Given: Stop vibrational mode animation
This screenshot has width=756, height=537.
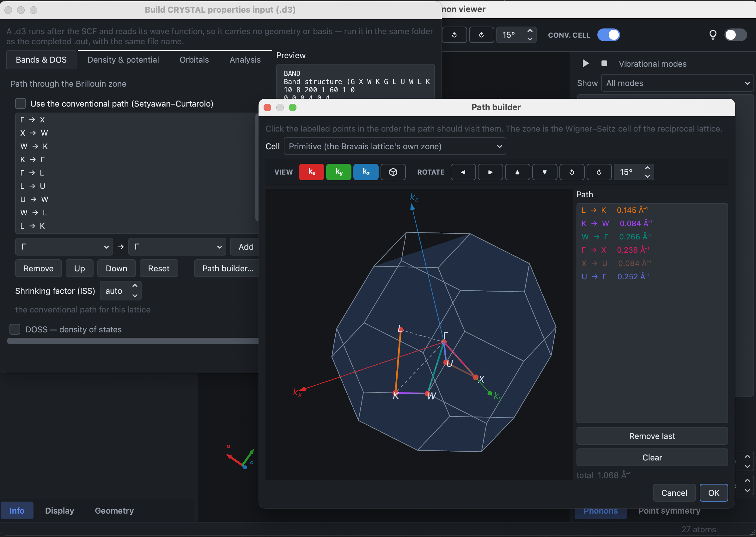Looking at the screenshot, I should (604, 63).
